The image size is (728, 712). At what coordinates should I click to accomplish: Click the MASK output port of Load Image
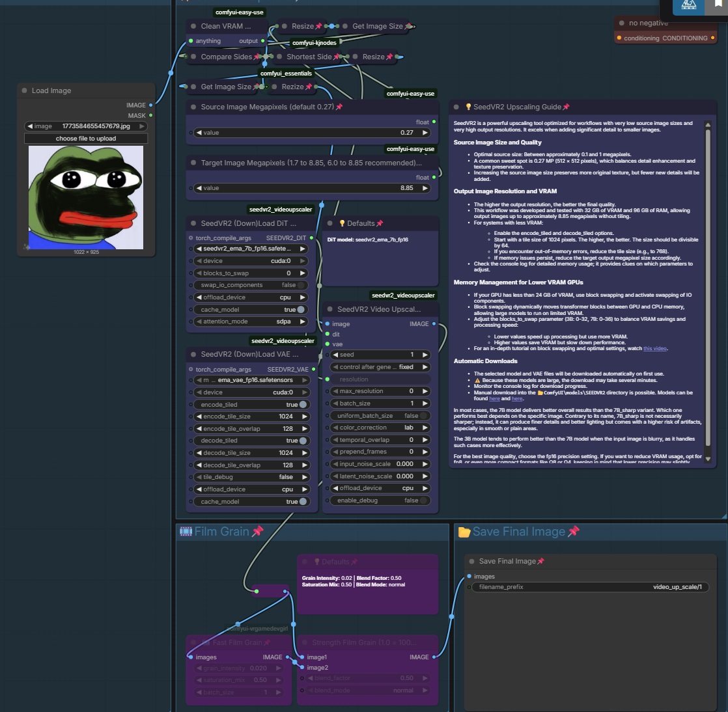150,115
